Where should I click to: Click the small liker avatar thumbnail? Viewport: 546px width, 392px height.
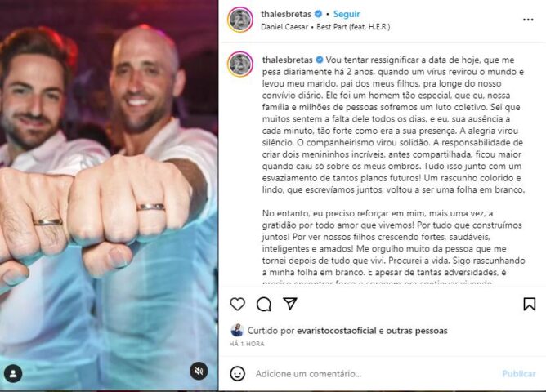tap(237, 330)
